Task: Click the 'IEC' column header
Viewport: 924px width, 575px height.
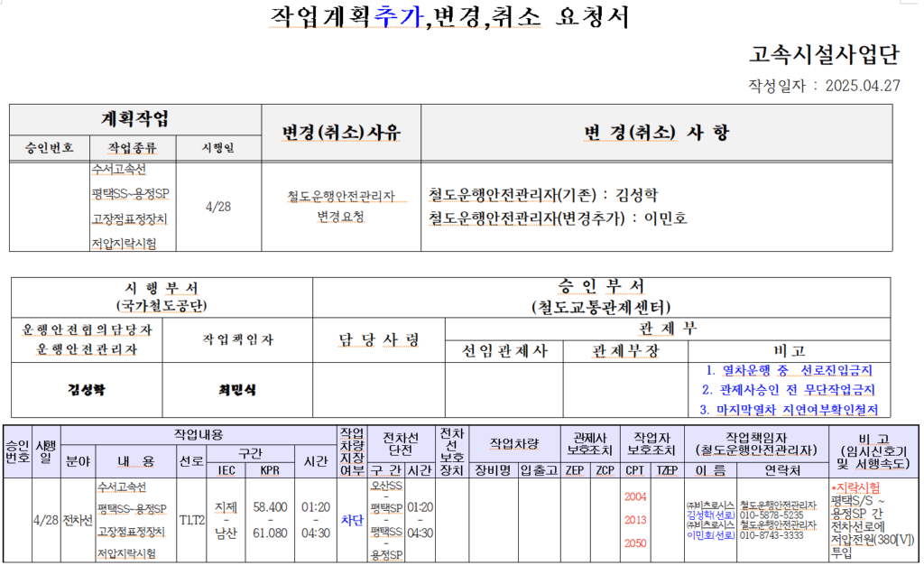Action: [226, 470]
